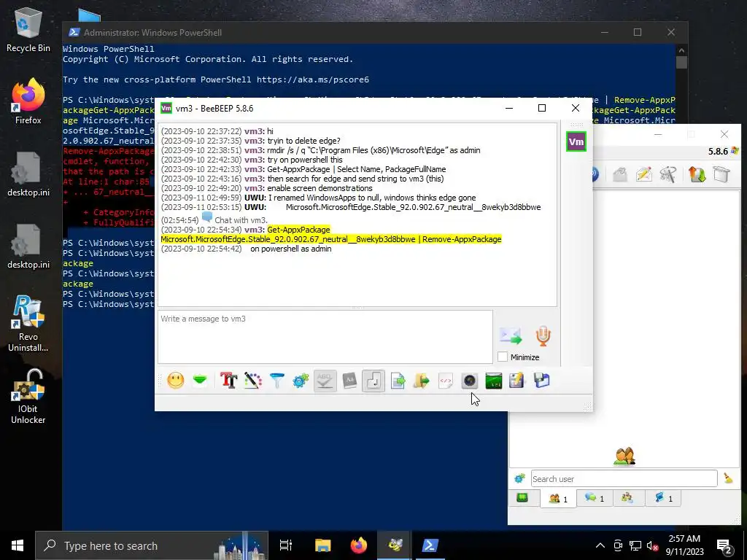The height and width of the screenshot is (560, 747).
Task: Switch to the PowerShell taskbar button
Action: click(430, 545)
